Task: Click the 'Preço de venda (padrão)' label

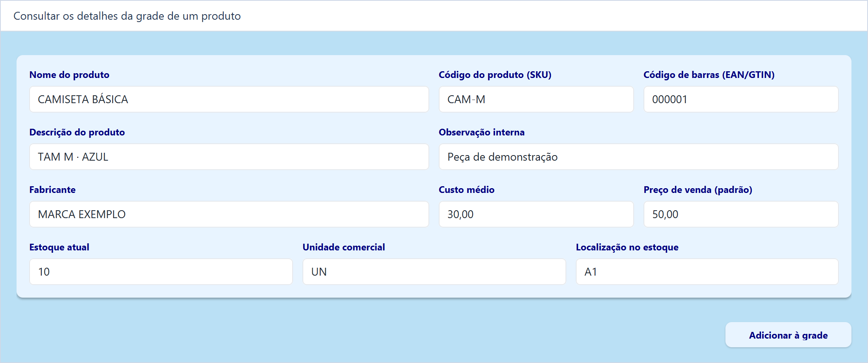Action: (698, 190)
